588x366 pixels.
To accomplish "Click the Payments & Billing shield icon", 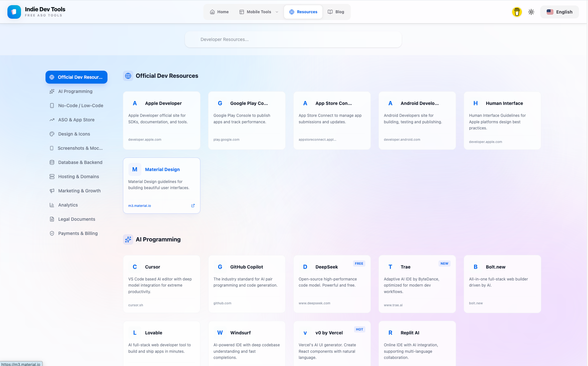I will [x=52, y=233].
